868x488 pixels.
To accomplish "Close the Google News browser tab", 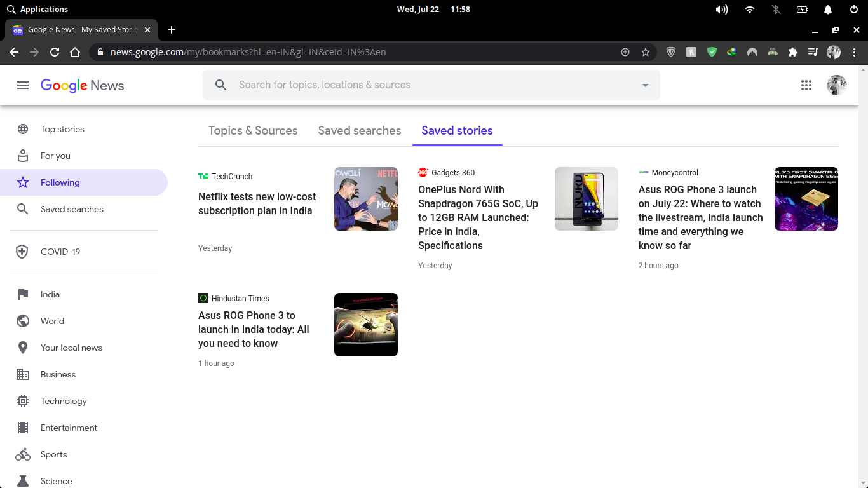I will [x=147, y=30].
